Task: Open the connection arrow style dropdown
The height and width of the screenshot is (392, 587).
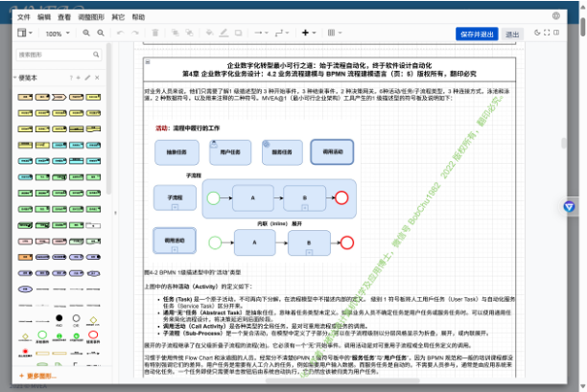Action: pyautogui.click(x=261, y=33)
